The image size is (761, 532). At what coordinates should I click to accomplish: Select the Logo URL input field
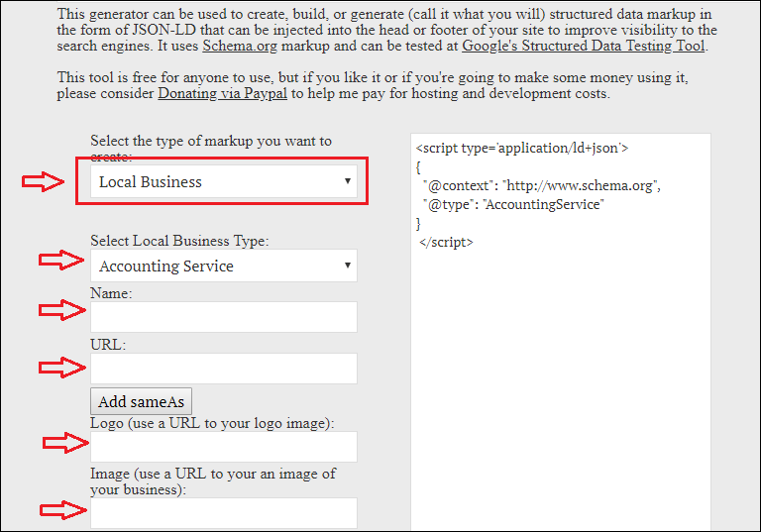click(223, 447)
